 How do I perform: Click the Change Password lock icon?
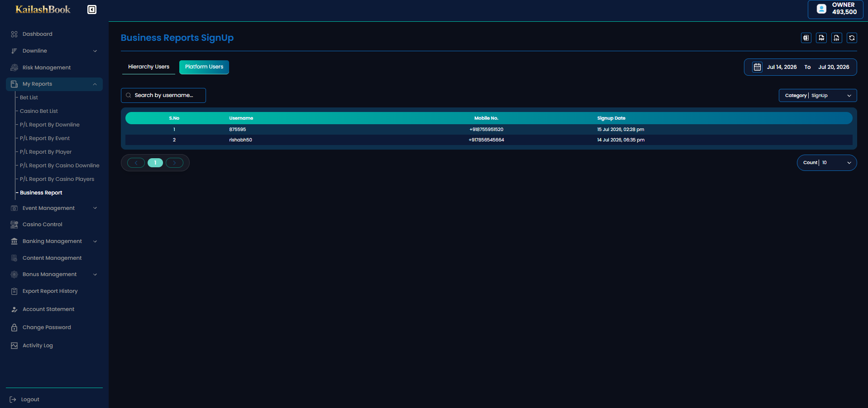click(x=14, y=327)
